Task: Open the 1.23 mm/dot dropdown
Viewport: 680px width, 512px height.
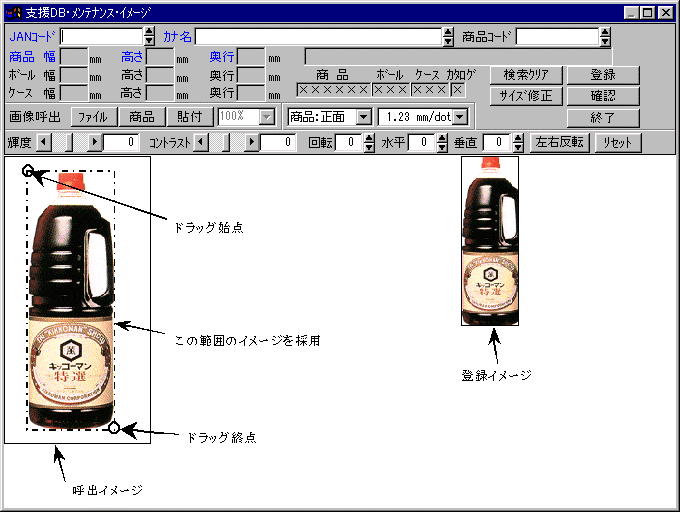Action: [x=460, y=117]
